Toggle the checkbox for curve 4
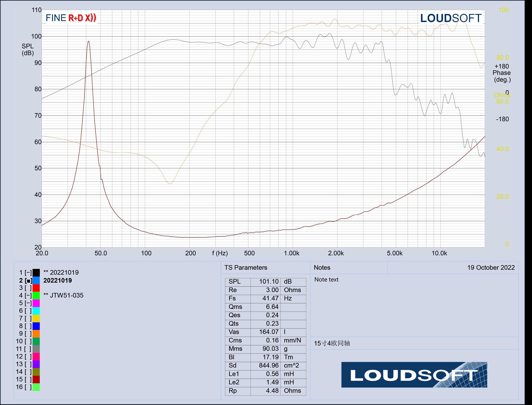 (x=28, y=295)
